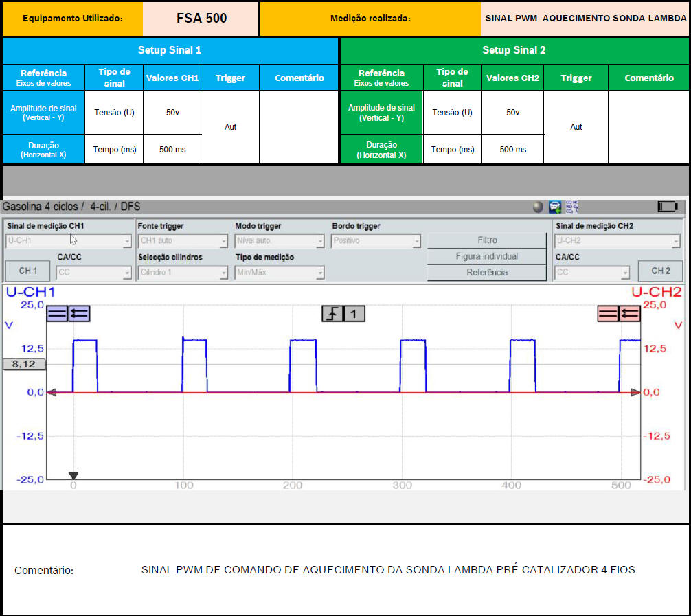Click the Referência button
The image size is (691, 616).
tap(487, 273)
